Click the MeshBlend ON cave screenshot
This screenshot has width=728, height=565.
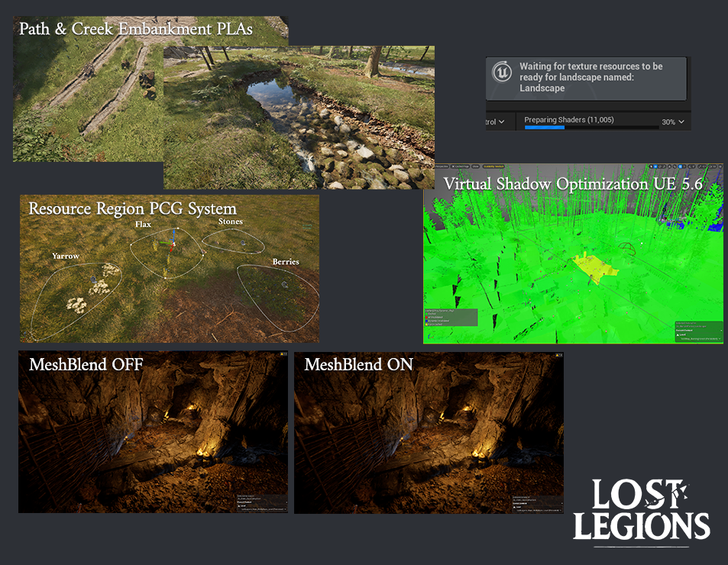(429, 432)
